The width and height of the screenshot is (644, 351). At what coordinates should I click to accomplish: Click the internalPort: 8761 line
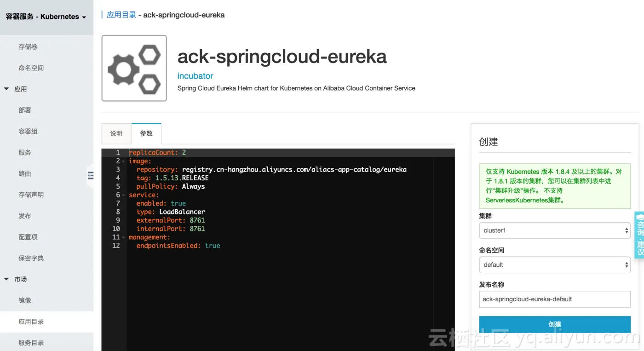pos(171,229)
